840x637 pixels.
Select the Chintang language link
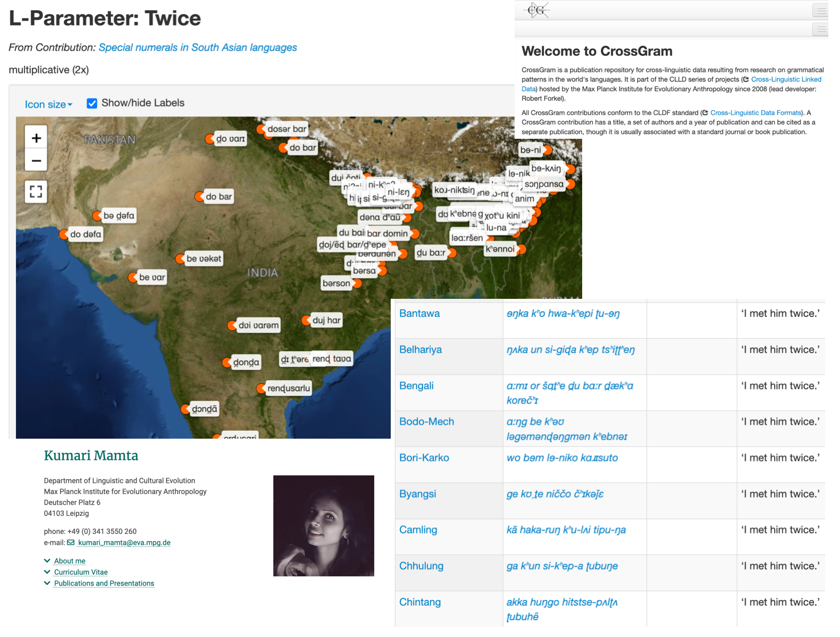pyautogui.click(x=420, y=602)
